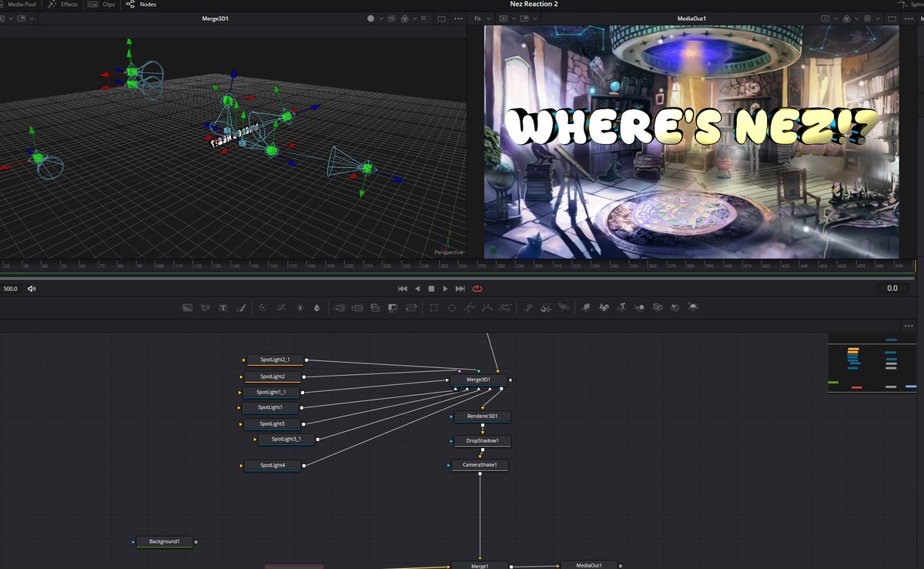Jump to first frame

click(402, 289)
